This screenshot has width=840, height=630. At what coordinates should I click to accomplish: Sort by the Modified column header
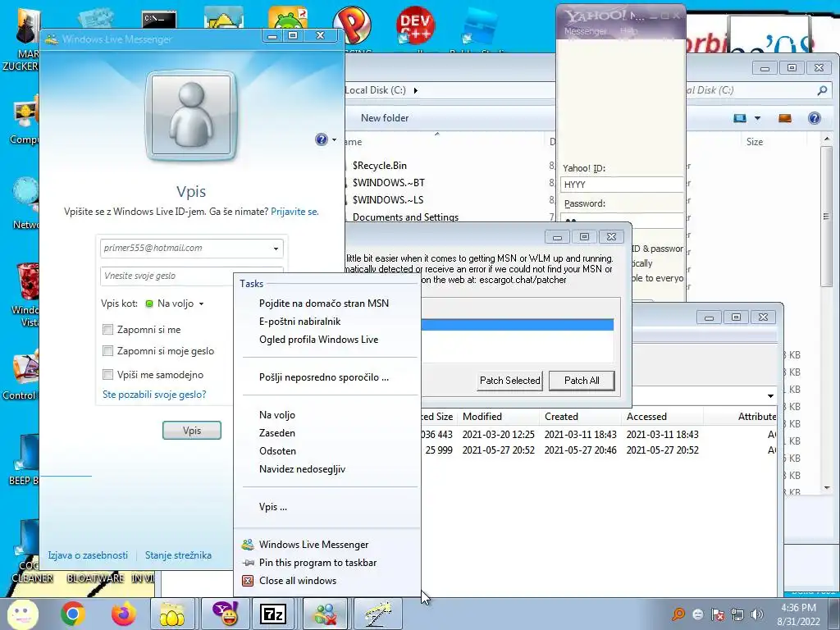pos(482,417)
